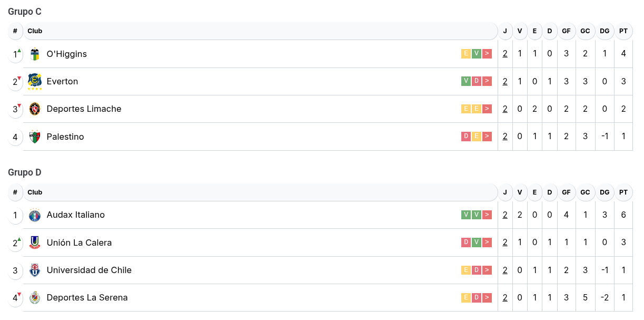This screenshot has height=320, width=644.
Task: Click the Palestino club crest icon
Action: coord(35,137)
